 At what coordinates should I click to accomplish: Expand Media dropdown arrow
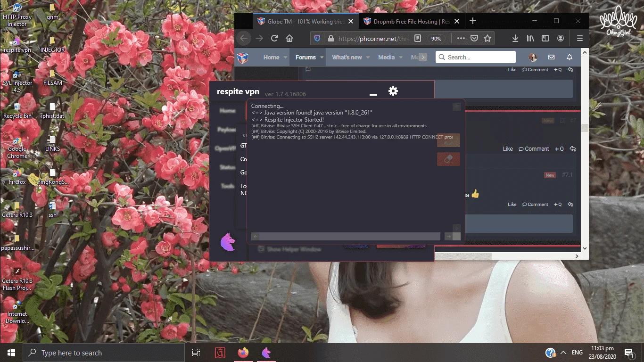tap(401, 58)
